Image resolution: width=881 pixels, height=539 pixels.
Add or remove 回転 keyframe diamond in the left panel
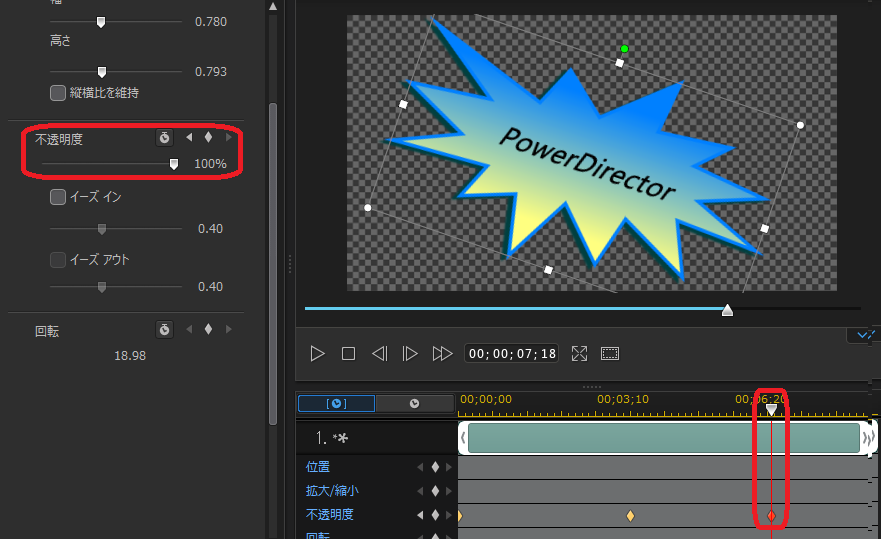point(208,329)
